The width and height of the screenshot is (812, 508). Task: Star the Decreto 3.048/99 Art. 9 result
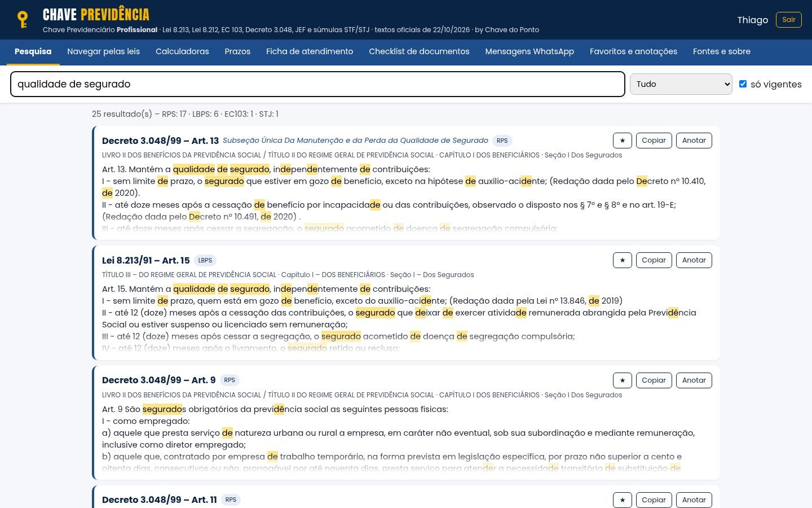click(x=622, y=380)
